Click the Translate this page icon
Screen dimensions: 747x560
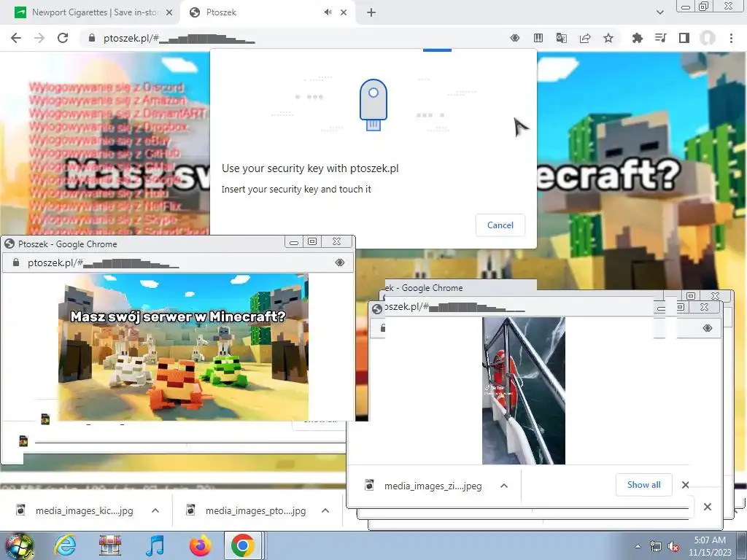tap(562, 38)
